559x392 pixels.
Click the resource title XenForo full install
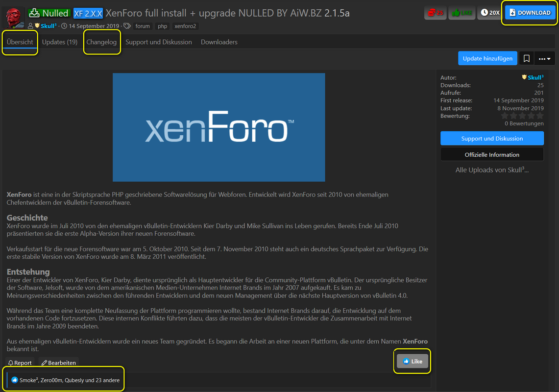(227, 13)
